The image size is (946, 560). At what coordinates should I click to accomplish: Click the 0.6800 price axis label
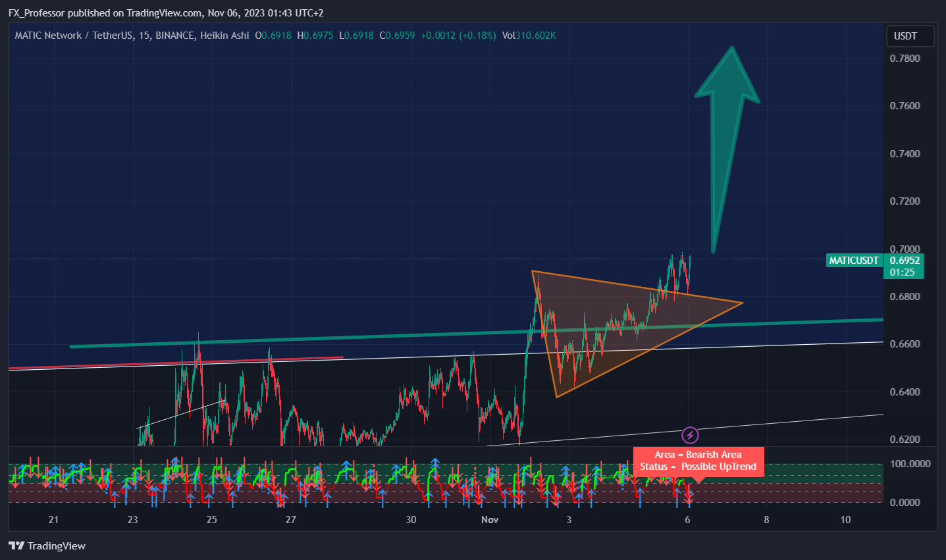[905, 297]
